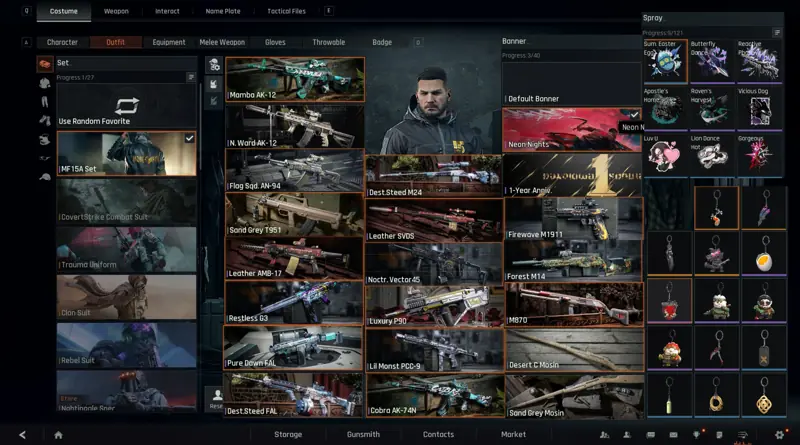Open the Gunsmith section

point(363,434)
